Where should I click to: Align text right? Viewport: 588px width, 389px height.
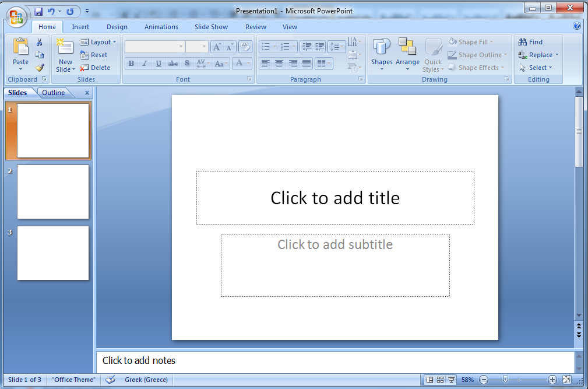point(293,64)
